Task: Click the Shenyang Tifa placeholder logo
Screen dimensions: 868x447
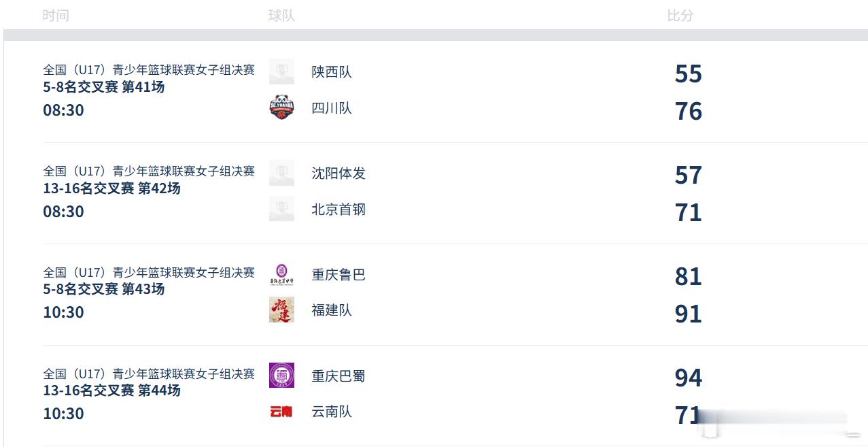Action: 281,173
